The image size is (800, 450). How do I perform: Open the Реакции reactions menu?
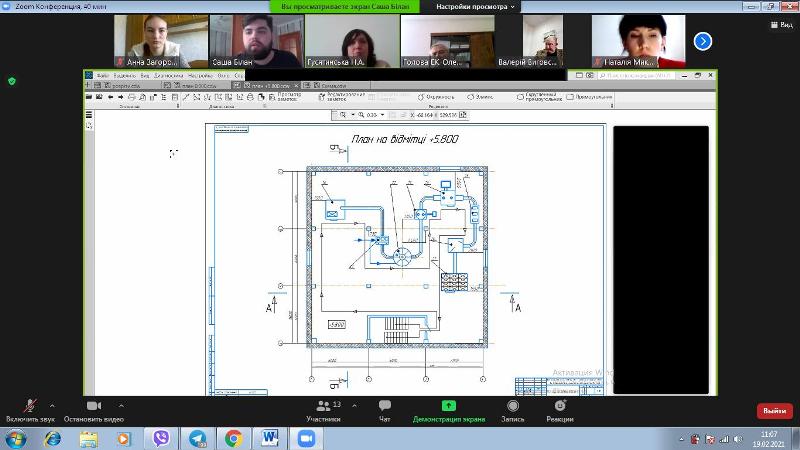pos(560,411)
